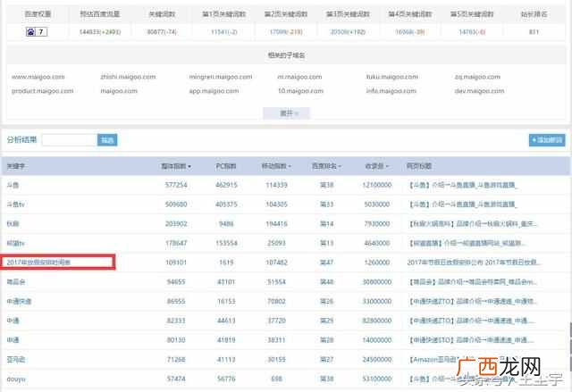The height and width of the screenshot is (392, 572).
Task: Open the 斗鱼tv keyword link
Action: point(16,204)
